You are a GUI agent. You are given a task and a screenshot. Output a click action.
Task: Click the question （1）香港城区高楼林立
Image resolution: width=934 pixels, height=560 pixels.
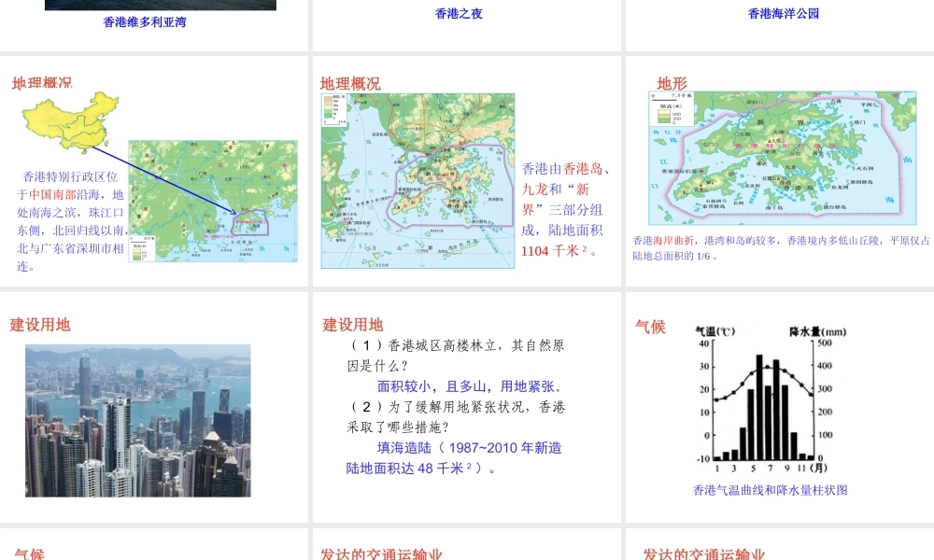[457, 356]
